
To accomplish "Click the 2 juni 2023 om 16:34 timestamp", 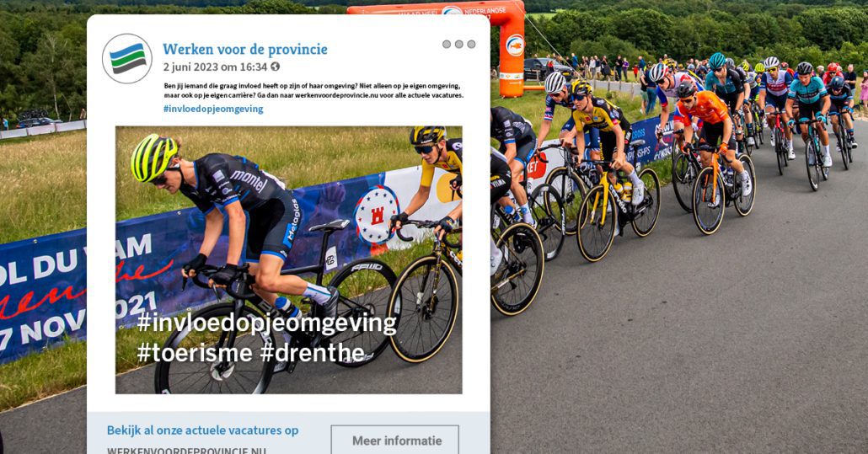I will click(215, 67).
